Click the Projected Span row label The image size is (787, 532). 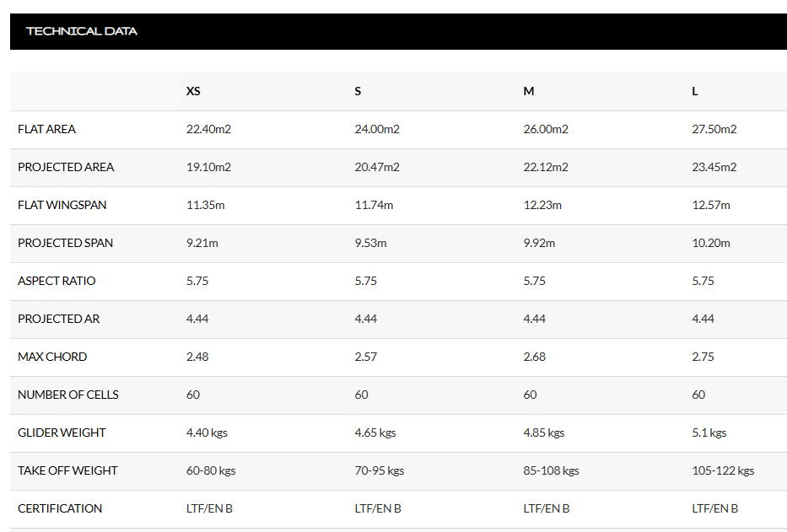pos(65,243)
